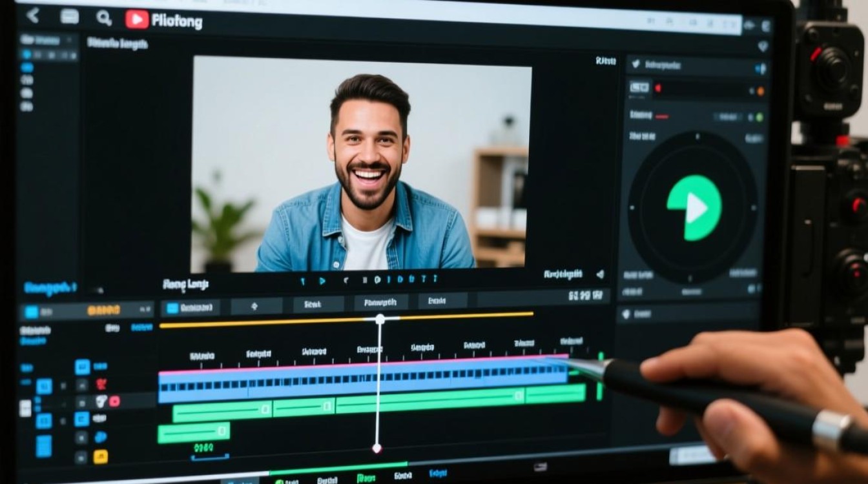Click the speaker icon below preview right
The image size is (868, 484).
599,274
